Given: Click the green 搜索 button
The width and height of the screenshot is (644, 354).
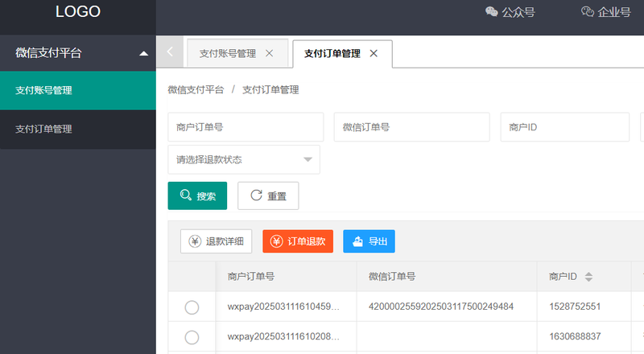Looking at the screenshot, I should point(197,196).
